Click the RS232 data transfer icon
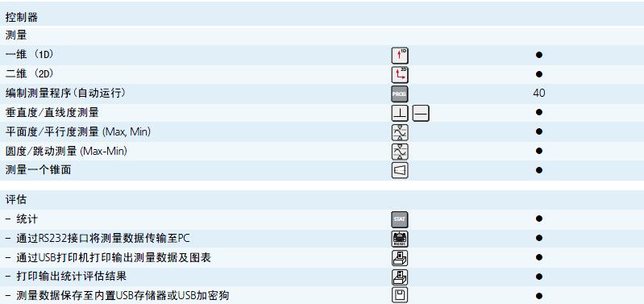 (x=400, y=239)
